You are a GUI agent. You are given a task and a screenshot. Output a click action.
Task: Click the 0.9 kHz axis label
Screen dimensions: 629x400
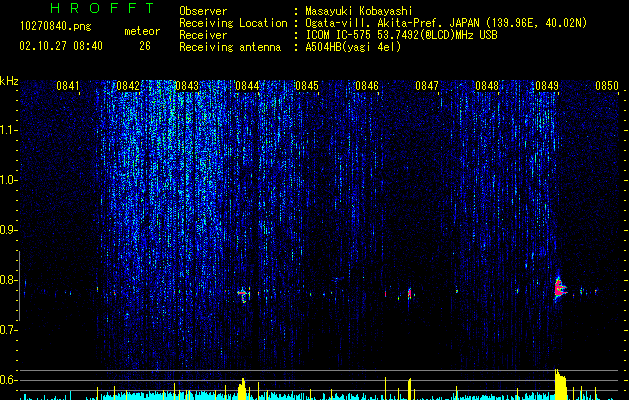click(x=7, y=230)
